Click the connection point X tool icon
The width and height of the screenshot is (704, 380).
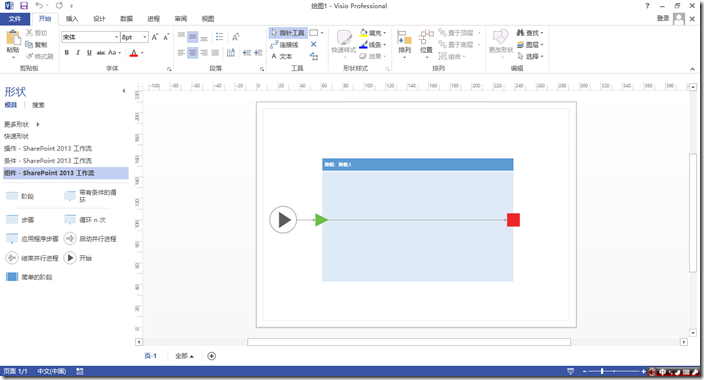313,44
